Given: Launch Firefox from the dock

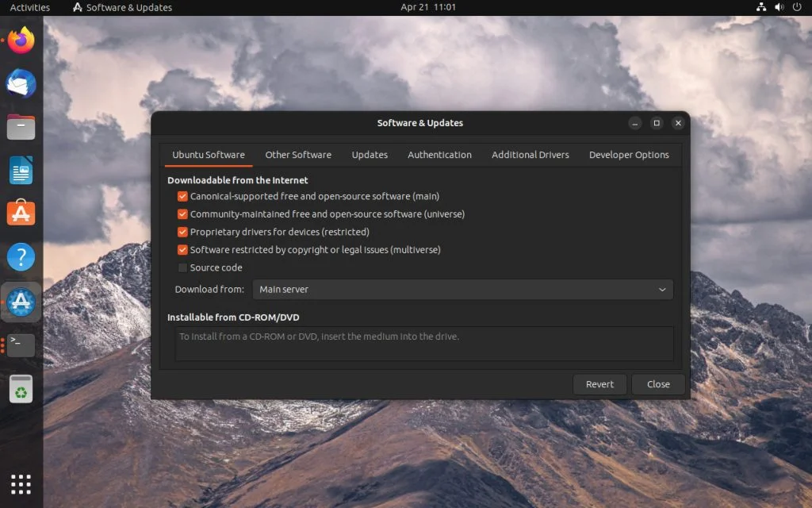Looking at the screenshot, I should click(20, 41).
